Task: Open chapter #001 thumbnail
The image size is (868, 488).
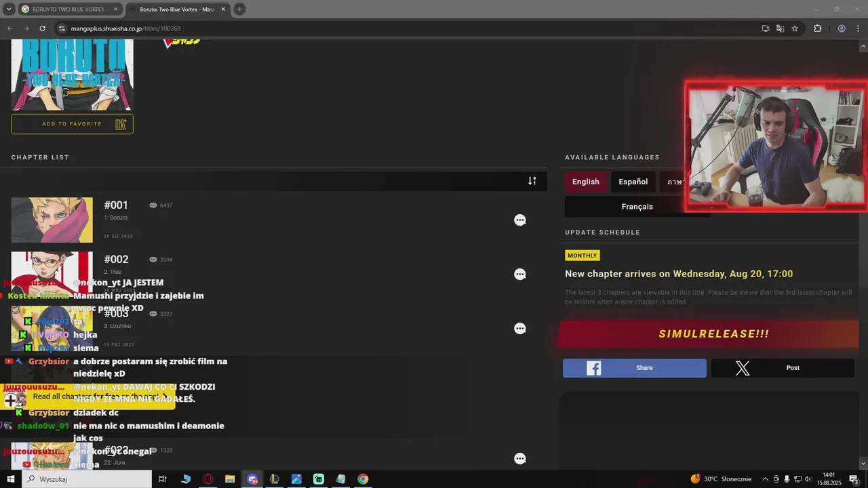Action: (52, 220)
